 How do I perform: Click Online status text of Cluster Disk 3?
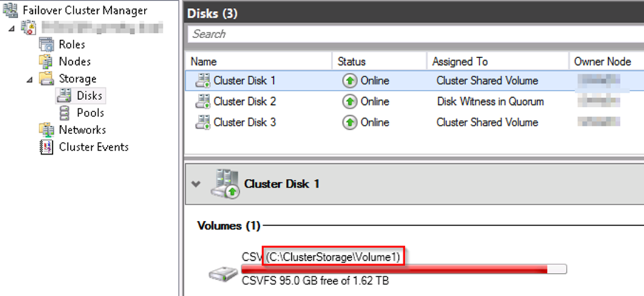point(375,122)
